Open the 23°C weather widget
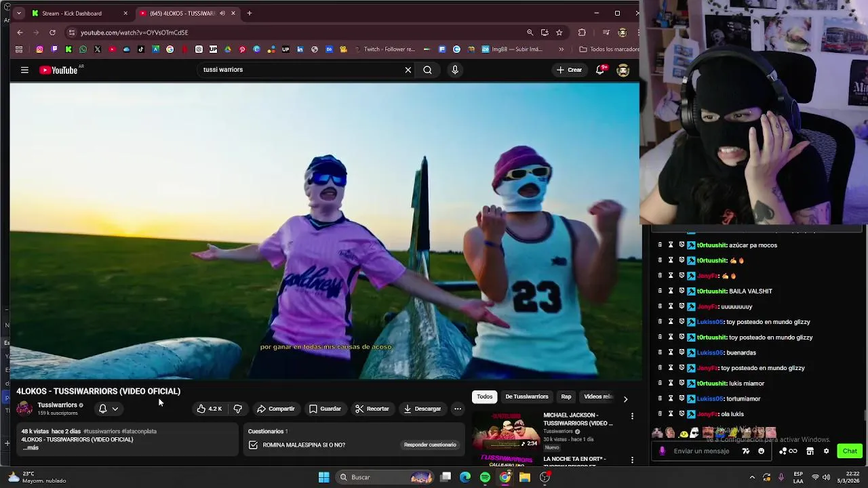This screenshot has height=488, width=868. tap(37, 477)
